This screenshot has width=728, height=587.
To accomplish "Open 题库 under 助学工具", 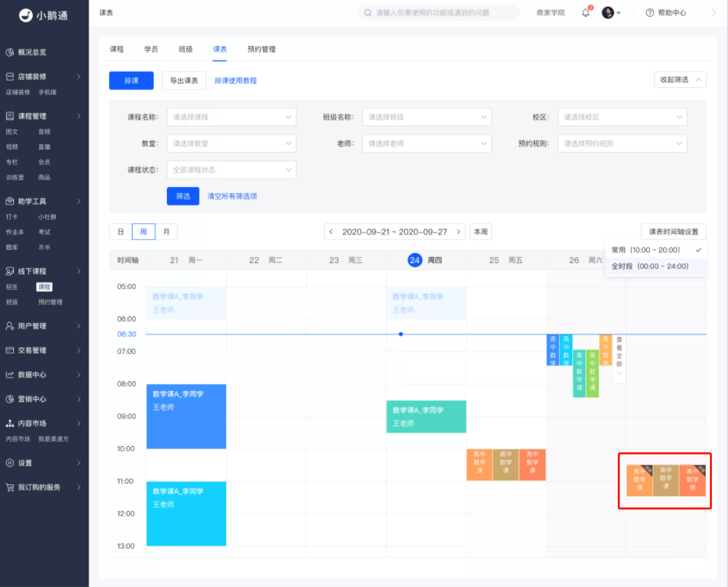I will pos(12,247).
